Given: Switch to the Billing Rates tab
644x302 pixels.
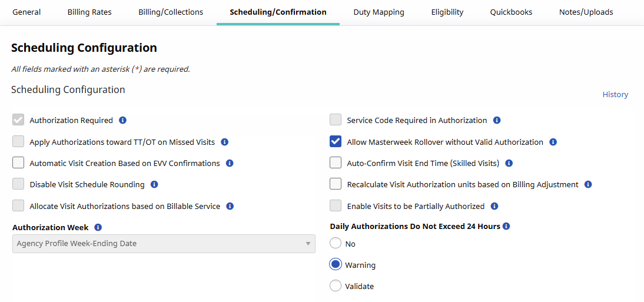Looking at the screenshot, I should [89, 12].
